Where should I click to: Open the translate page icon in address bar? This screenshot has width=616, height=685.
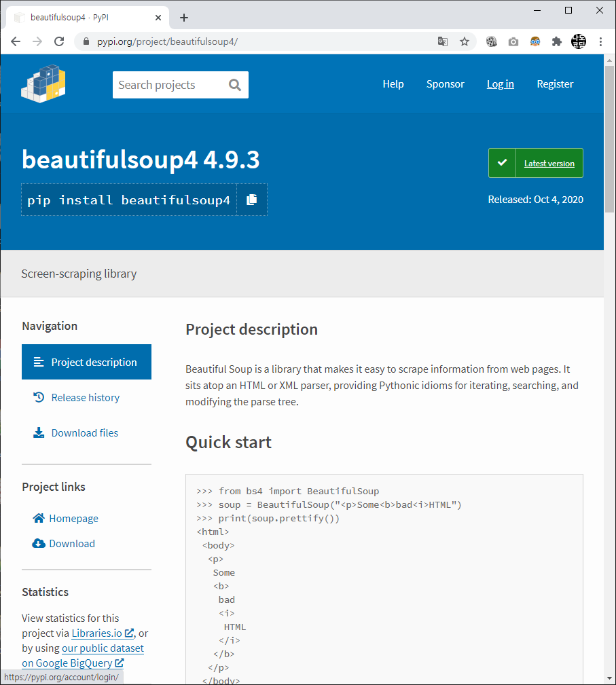coord(442,41)
